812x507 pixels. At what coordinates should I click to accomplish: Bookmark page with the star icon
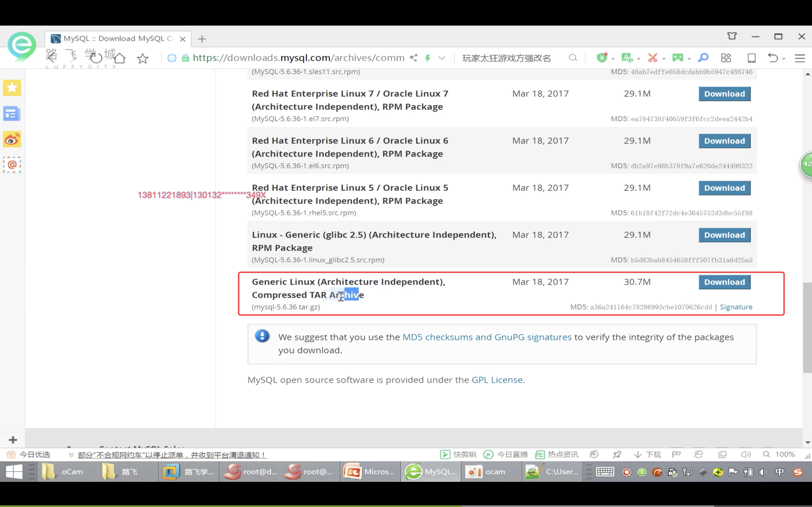point(143,58)
